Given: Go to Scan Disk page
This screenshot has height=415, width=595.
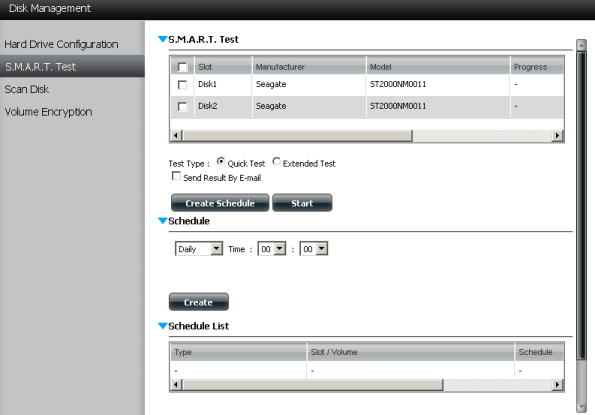Looking at the screenshot, I should click(27, 89).
